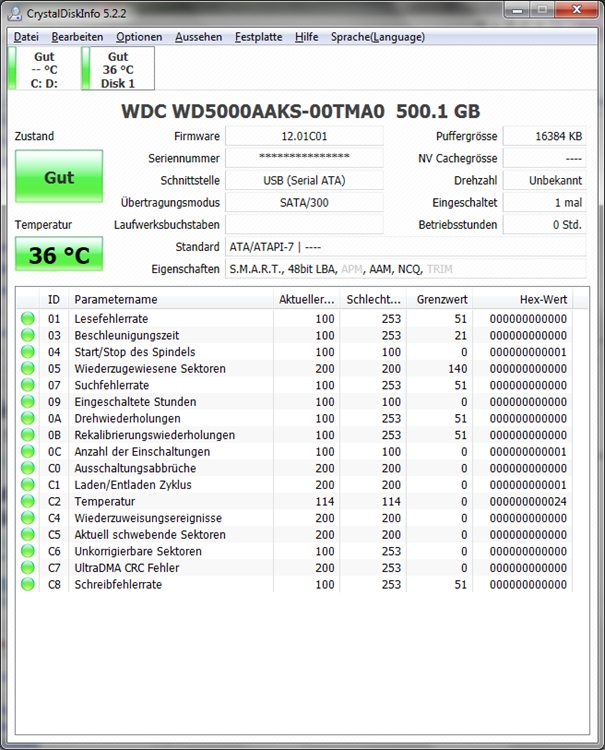Click the Hex-Wert column header
Screen dimensions: 605x750
(x=523, y=299)
